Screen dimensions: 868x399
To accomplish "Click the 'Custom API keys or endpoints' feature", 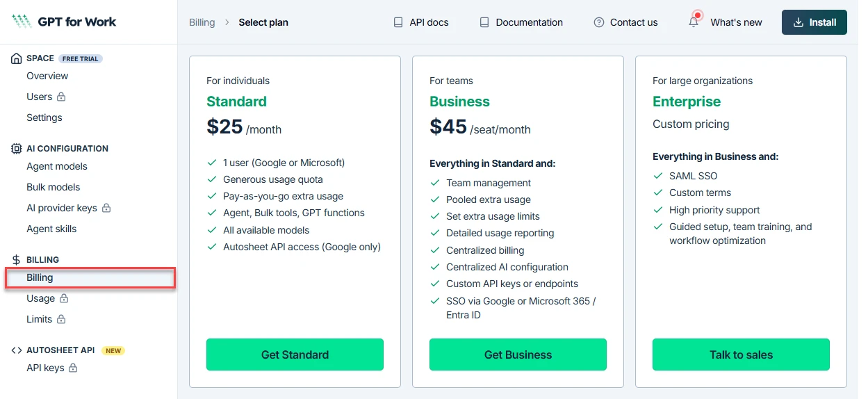I will pos(512,284).
